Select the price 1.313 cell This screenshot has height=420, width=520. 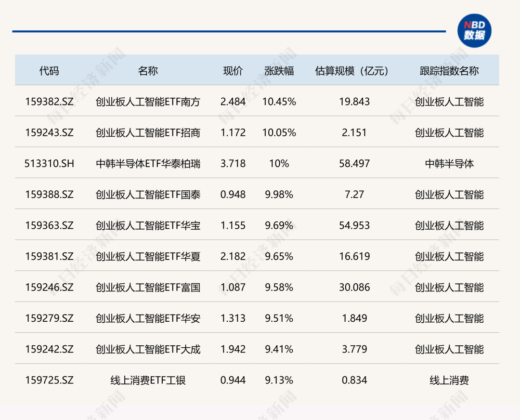[233, 318]
